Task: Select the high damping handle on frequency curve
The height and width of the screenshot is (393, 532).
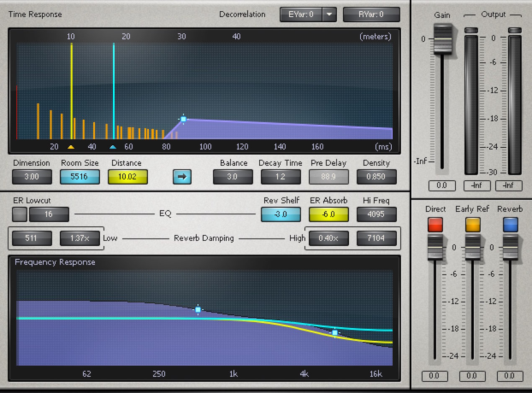Action: pyautogui.click(x=335, y=333)
